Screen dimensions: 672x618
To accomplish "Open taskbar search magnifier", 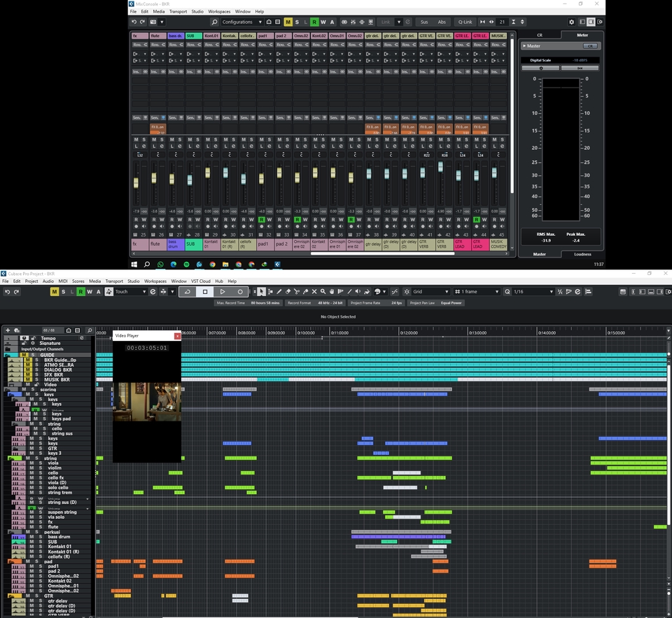I will 147,265.
